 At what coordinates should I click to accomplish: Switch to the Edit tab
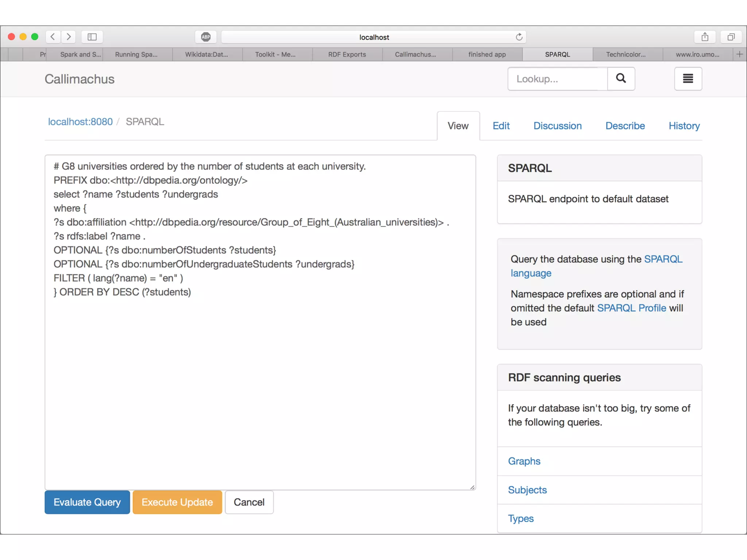(501, 126)
